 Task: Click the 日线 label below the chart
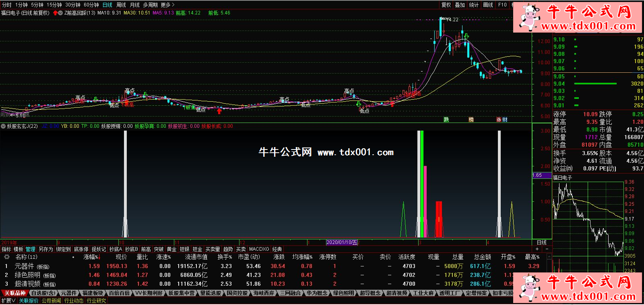point(542,242)
